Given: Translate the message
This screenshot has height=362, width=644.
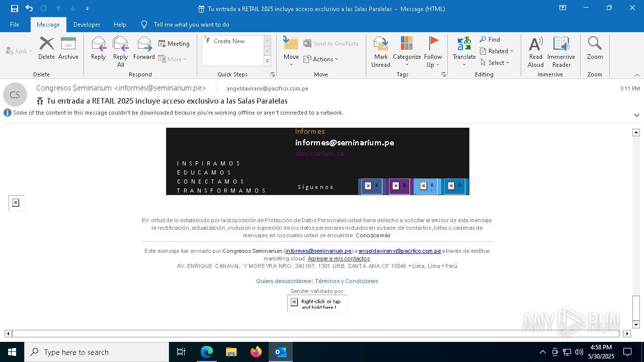Looking at the screenshot, I should click(x=464, y=51).
